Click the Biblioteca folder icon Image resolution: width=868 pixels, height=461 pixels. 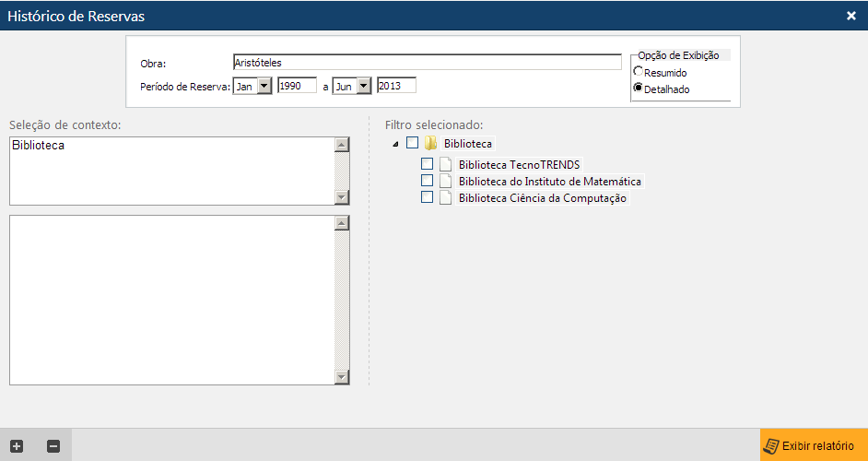[x=430, y=143]
